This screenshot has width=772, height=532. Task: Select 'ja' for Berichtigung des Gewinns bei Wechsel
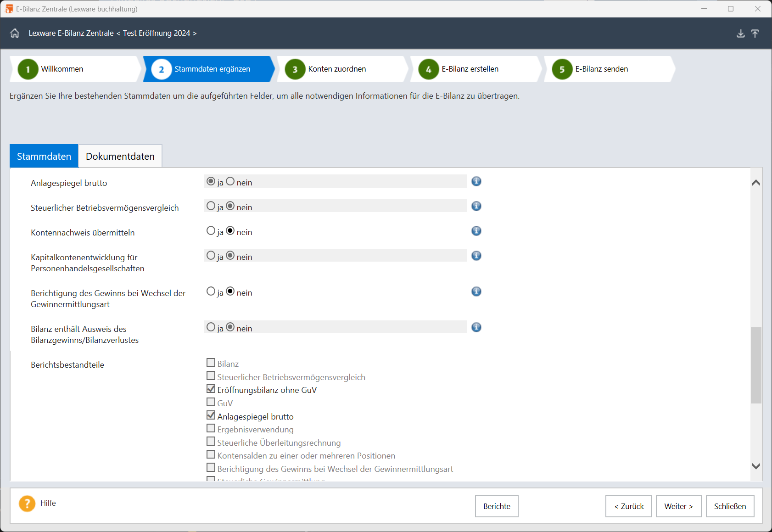click(211, 291)
